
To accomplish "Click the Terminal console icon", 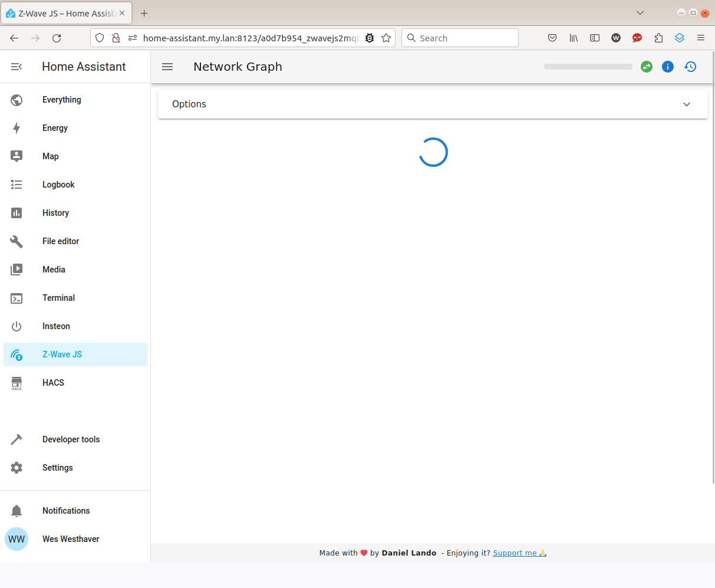I will (17, 298).
